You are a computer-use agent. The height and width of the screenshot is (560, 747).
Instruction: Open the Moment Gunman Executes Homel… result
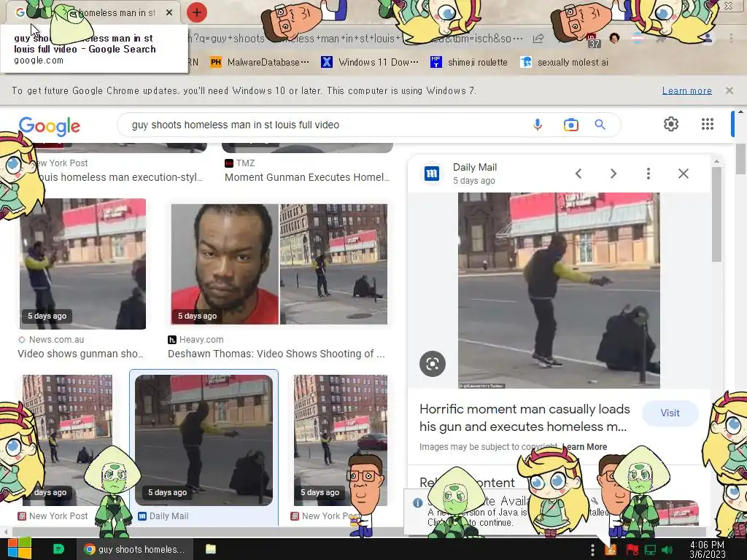(x=307, y=177)
